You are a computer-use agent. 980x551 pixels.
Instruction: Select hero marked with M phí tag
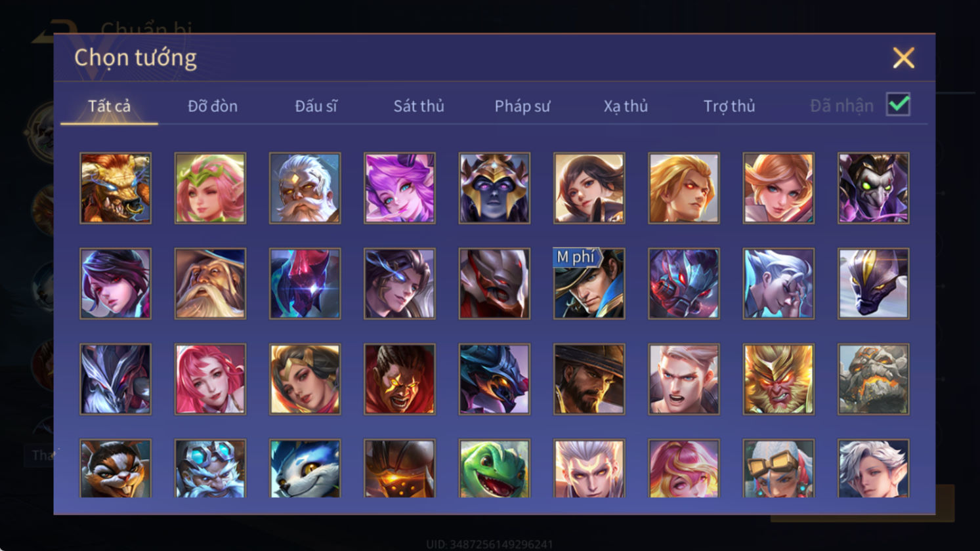(589, 283)
